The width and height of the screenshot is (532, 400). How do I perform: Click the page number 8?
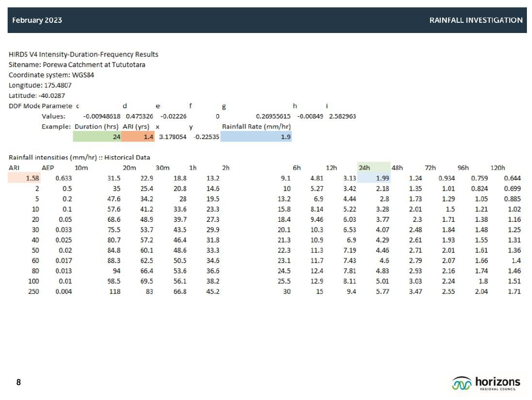[x=18, y=382]
